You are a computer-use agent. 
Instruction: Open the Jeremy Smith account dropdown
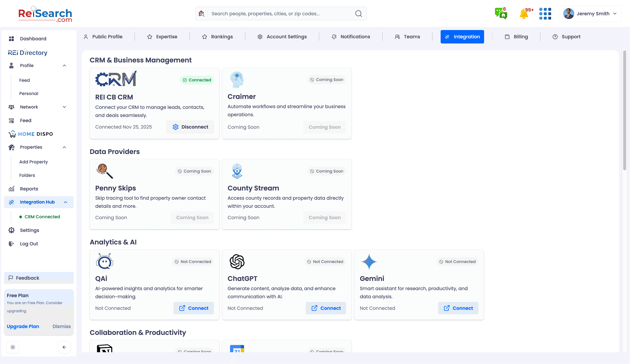coord(590,13)
